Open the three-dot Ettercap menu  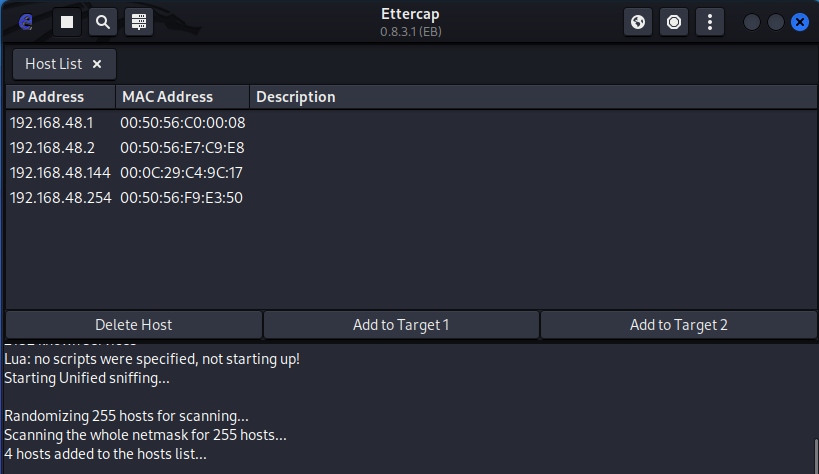(710, 21)
